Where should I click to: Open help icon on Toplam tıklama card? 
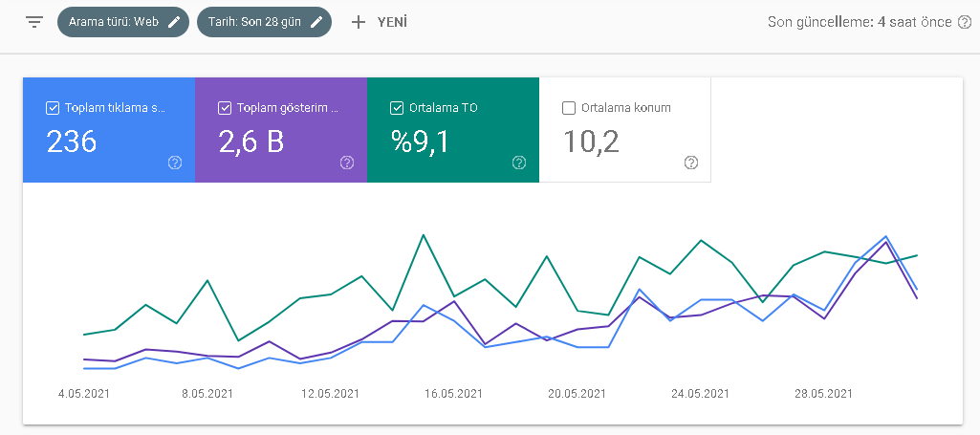(x=175, y=163)
